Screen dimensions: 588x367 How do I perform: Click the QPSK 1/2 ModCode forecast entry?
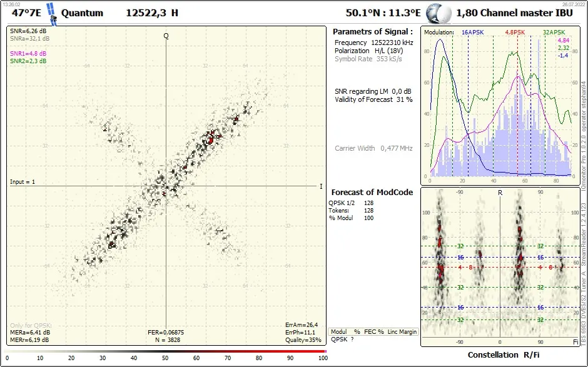point(342,203)
